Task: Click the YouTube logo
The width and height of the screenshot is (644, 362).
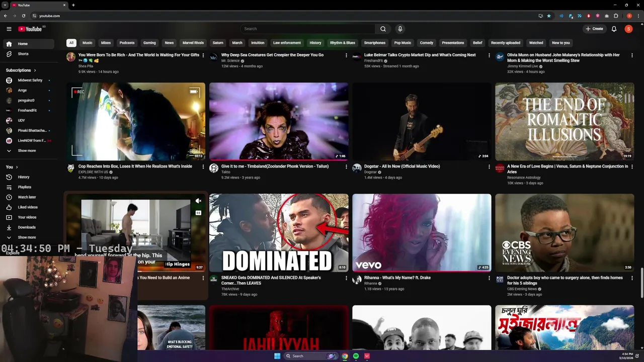Action: click(x=31, y=29)
